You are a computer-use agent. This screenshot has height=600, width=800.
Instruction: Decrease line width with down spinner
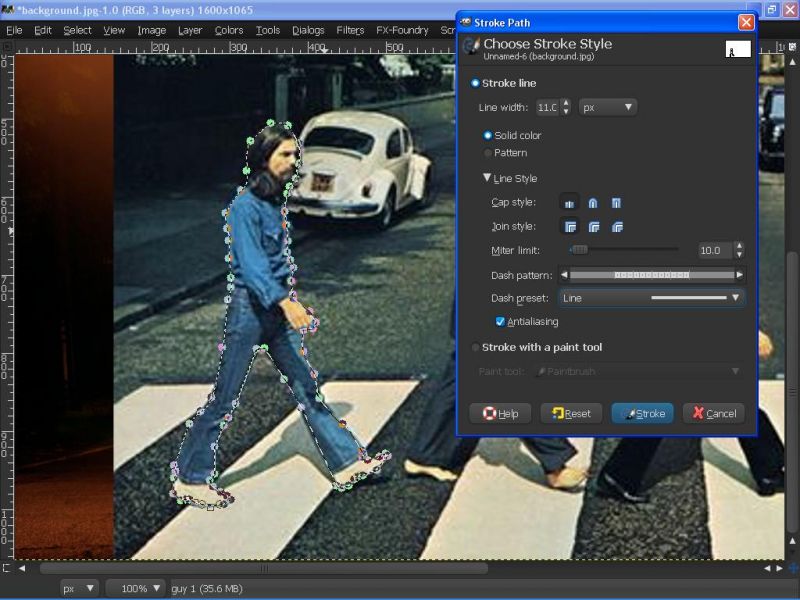566,111
